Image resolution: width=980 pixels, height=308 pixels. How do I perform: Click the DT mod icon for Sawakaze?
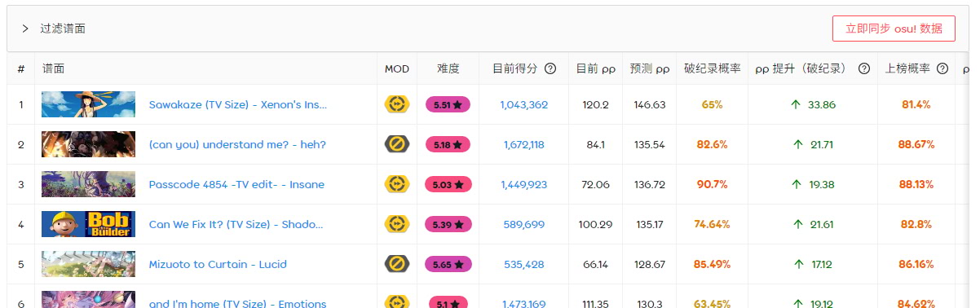click(397, 104)
